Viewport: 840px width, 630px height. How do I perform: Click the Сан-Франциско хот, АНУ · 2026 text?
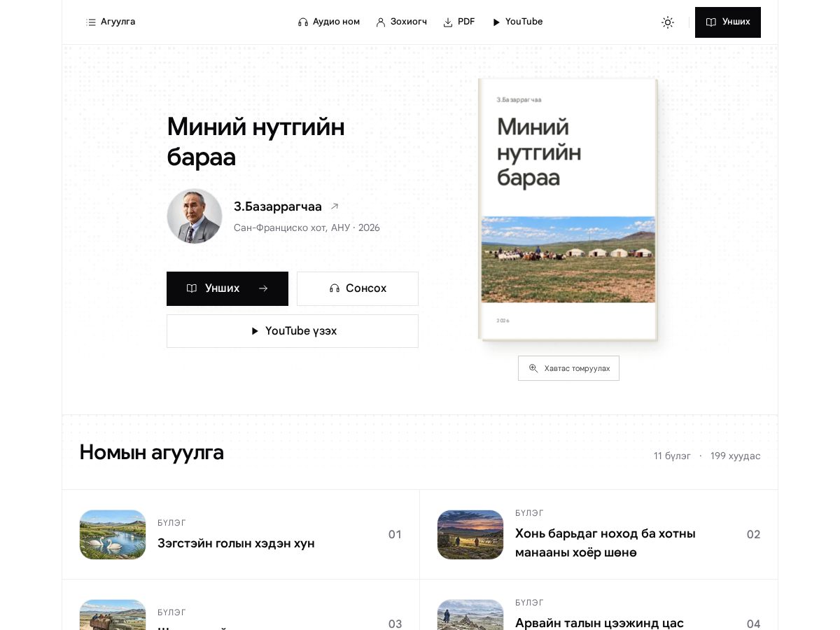[307, 228]
